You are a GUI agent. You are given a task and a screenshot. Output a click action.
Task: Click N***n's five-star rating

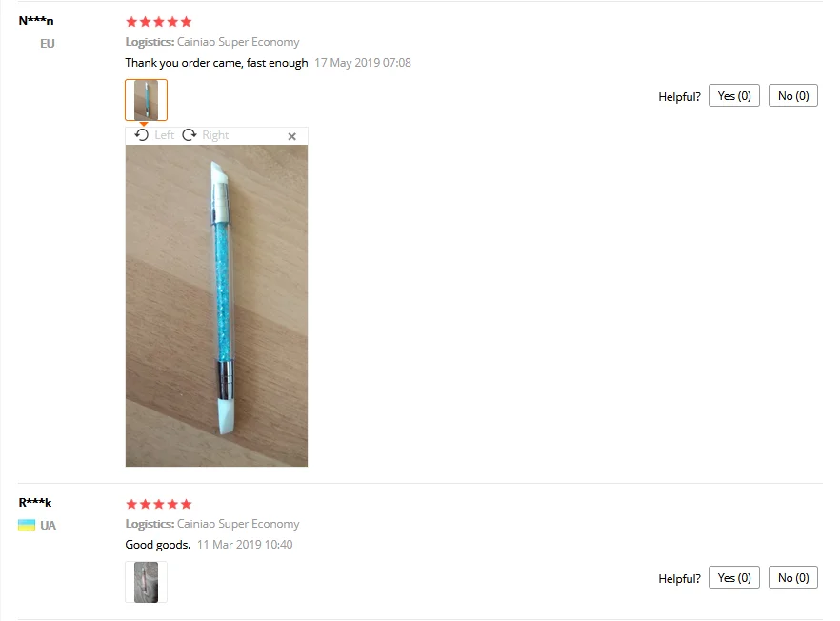[x=158, y=22]
